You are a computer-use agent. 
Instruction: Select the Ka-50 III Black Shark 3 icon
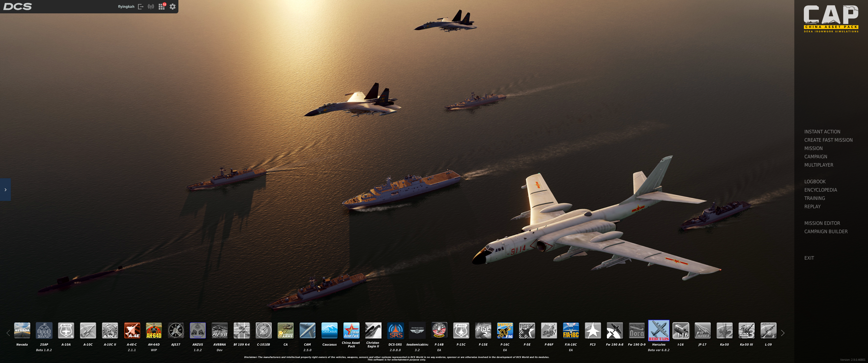[746, 330]
